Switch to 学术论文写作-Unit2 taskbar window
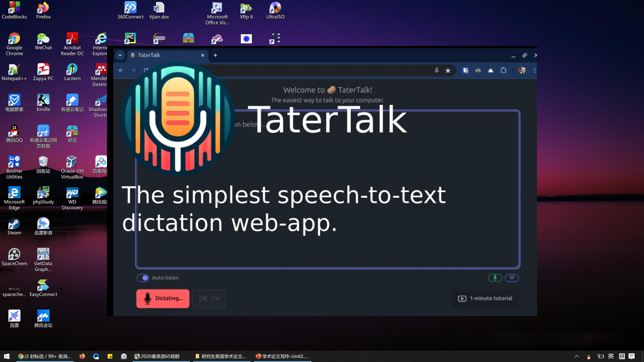This screenshot has height=362, width=644. (282, 356)
